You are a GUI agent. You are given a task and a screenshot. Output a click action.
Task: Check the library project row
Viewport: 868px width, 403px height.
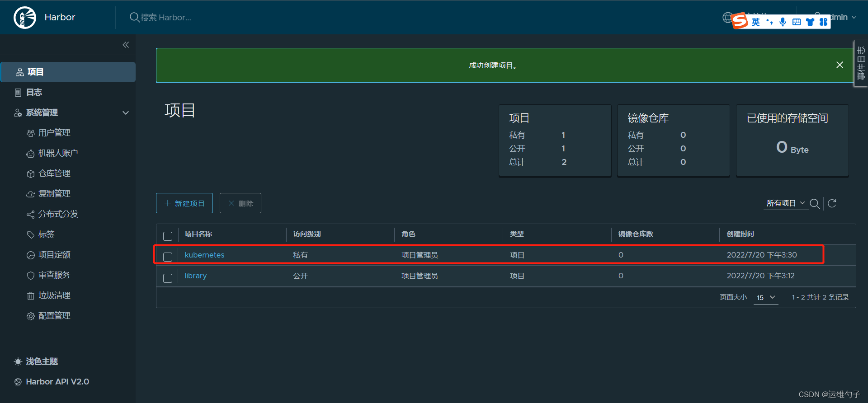click(x=168, y=278)
